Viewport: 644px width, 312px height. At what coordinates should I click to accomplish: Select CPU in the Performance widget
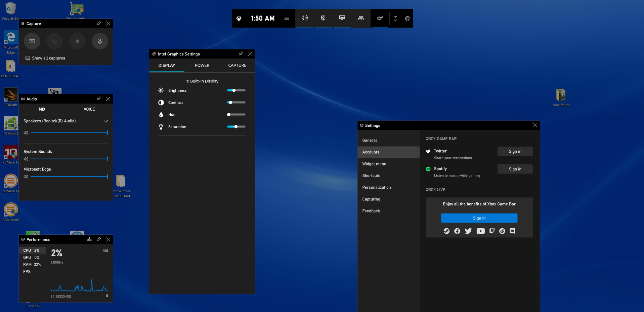[x=32, y=250]
